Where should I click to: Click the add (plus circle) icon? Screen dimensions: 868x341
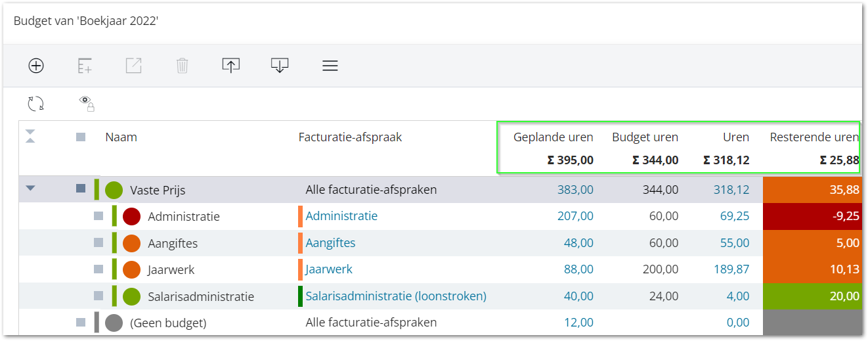(36, 66)
